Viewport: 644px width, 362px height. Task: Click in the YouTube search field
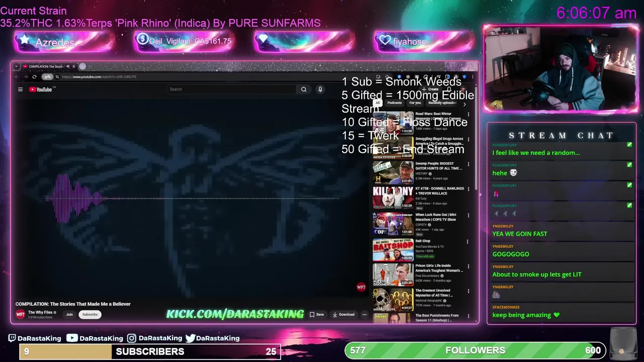pos(231,89)
